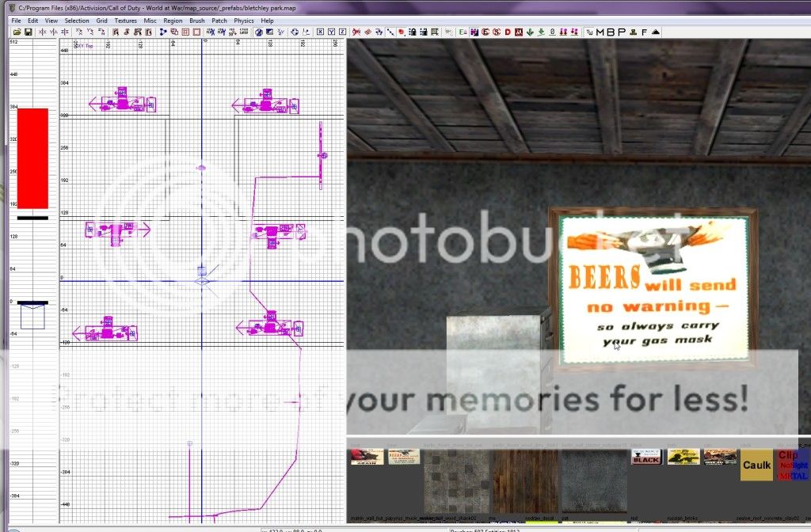Click the red bar in Z view
The width and height of the screenshot is (811, 532).
32,158
